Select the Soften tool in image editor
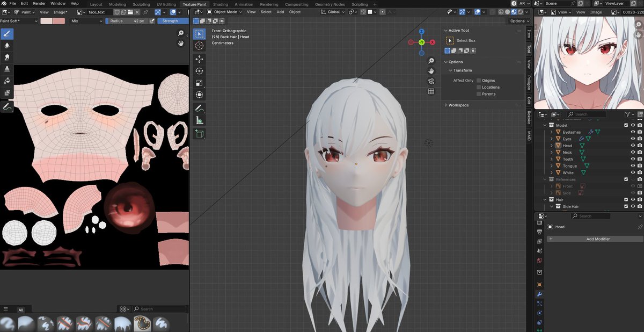Image resolution: width=644 pixels, height=332 pixels. click(7, 46)
